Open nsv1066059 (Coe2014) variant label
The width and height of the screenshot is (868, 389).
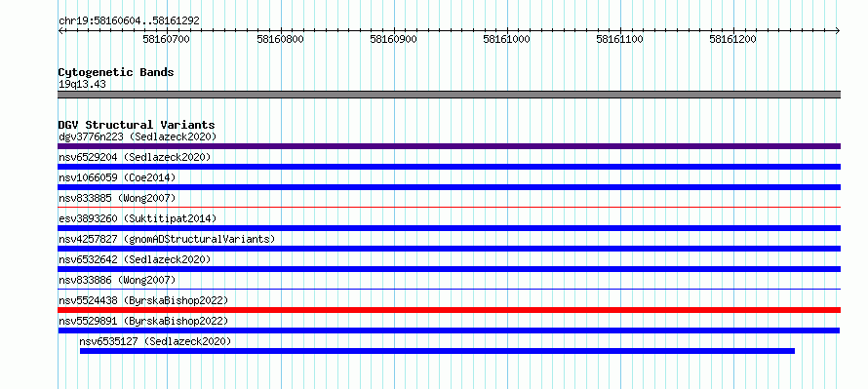pyautogui.click(x=117, y=177)
